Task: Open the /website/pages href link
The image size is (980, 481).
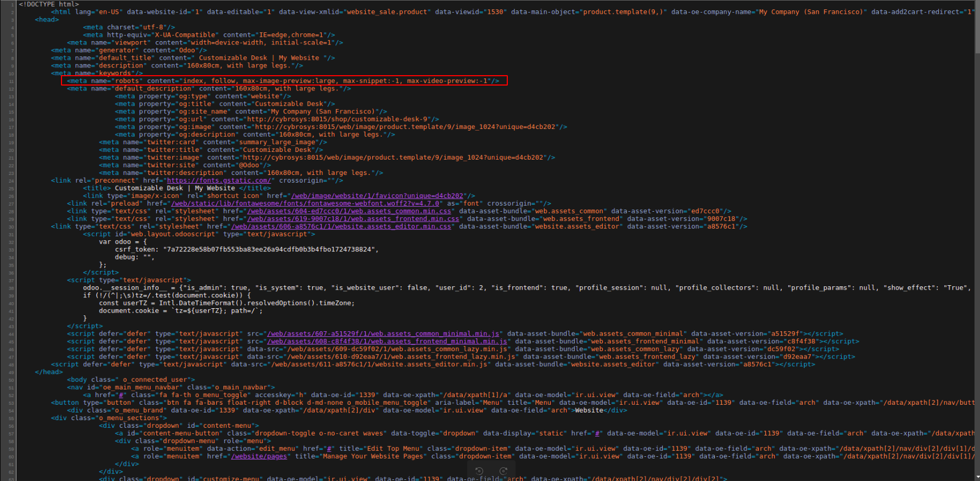Action: 259,456
